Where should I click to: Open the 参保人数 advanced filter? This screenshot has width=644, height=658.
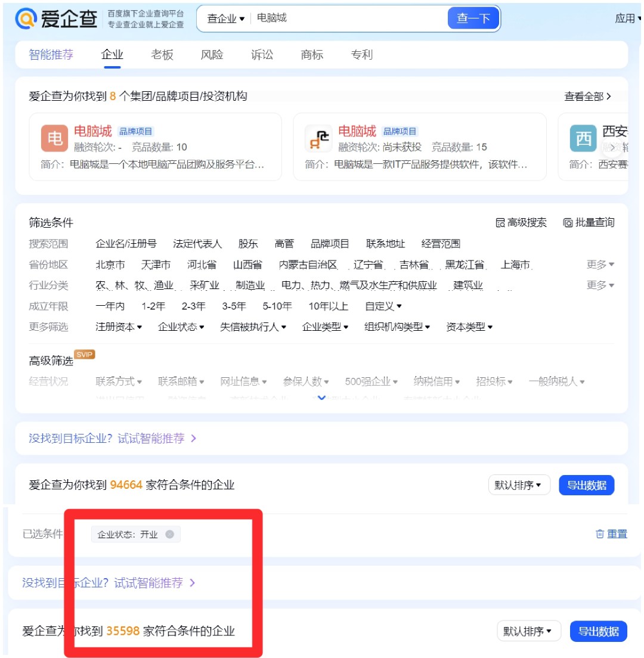[x=306, y=381]
